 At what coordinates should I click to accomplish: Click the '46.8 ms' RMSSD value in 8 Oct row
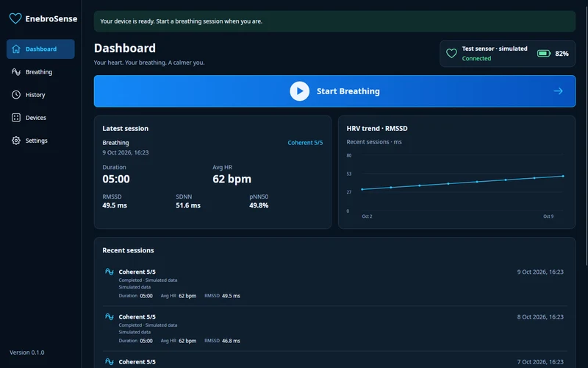pos(231,341)
